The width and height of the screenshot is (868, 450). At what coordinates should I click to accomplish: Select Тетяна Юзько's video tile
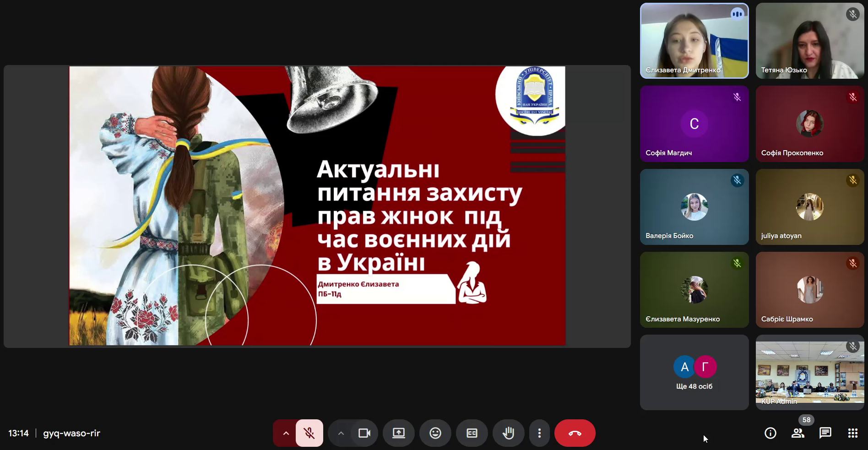809,41
